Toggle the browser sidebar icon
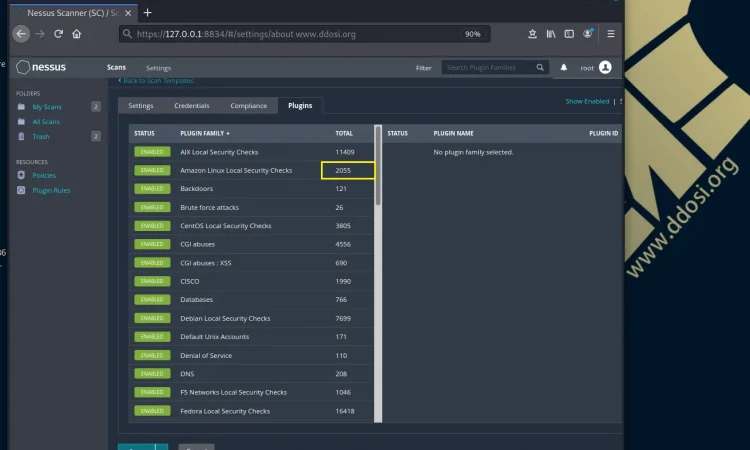The width and height of the screenshot is (750, 450). [x=569, y=34]
